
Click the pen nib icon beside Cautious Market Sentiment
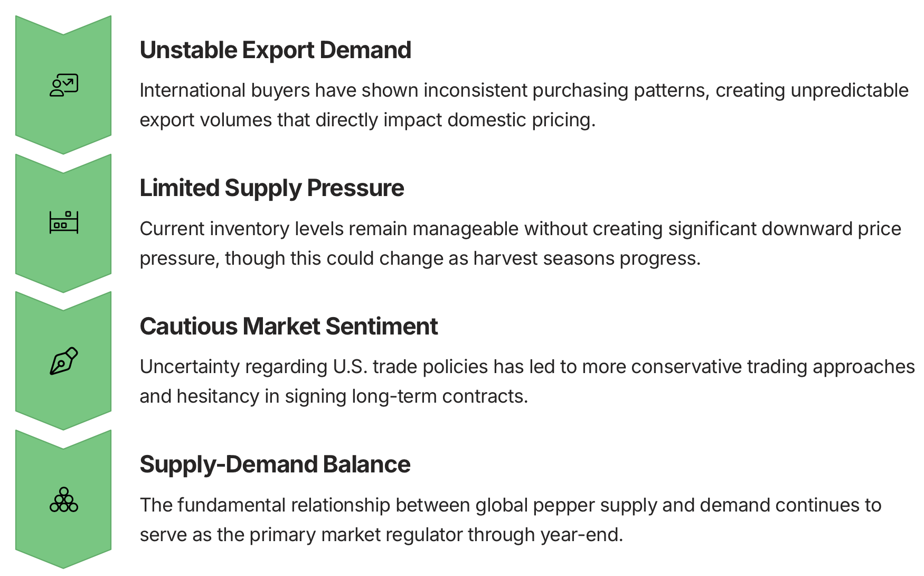pos(64,361)
